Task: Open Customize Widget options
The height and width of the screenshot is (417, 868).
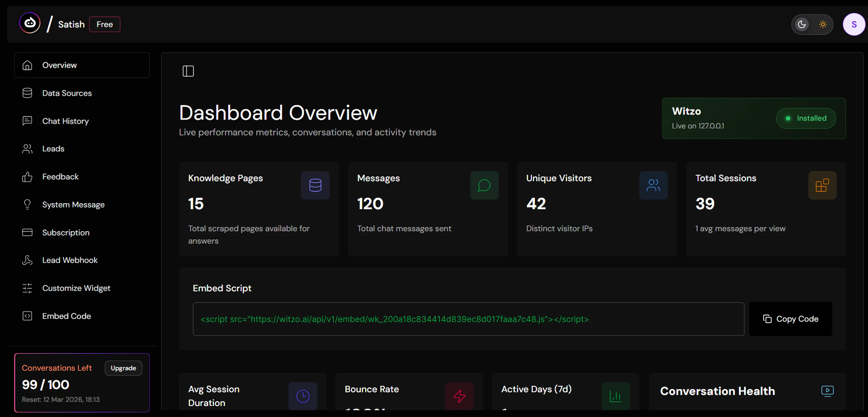Action: pos(76,288)
